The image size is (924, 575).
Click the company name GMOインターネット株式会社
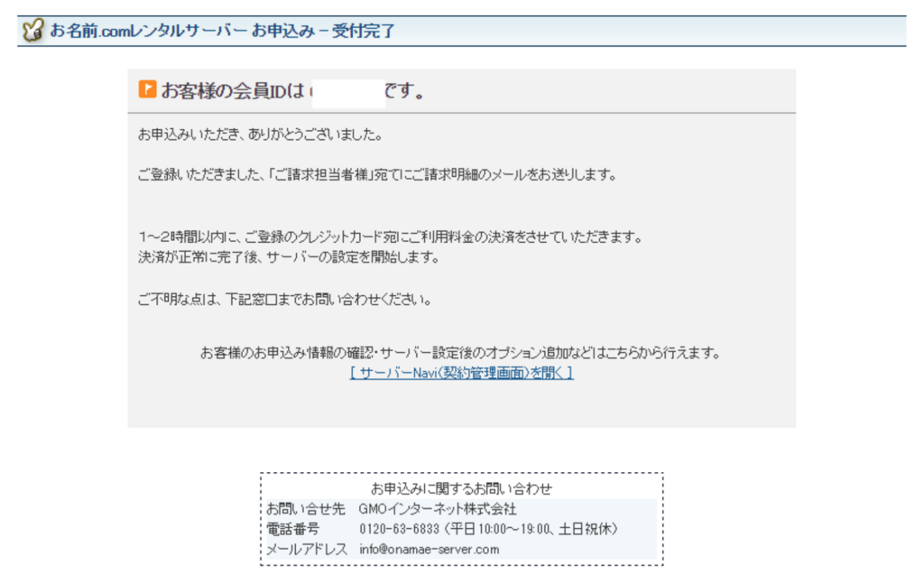coord(438,508)
